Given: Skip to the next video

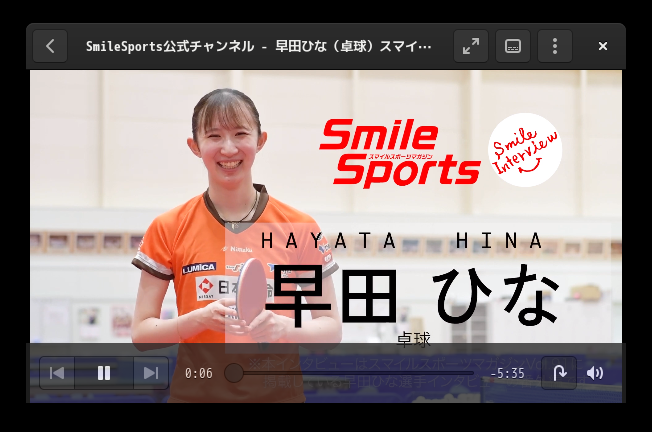Looking at the screenshot, I should pyautogui.click(x=151, y=373).
